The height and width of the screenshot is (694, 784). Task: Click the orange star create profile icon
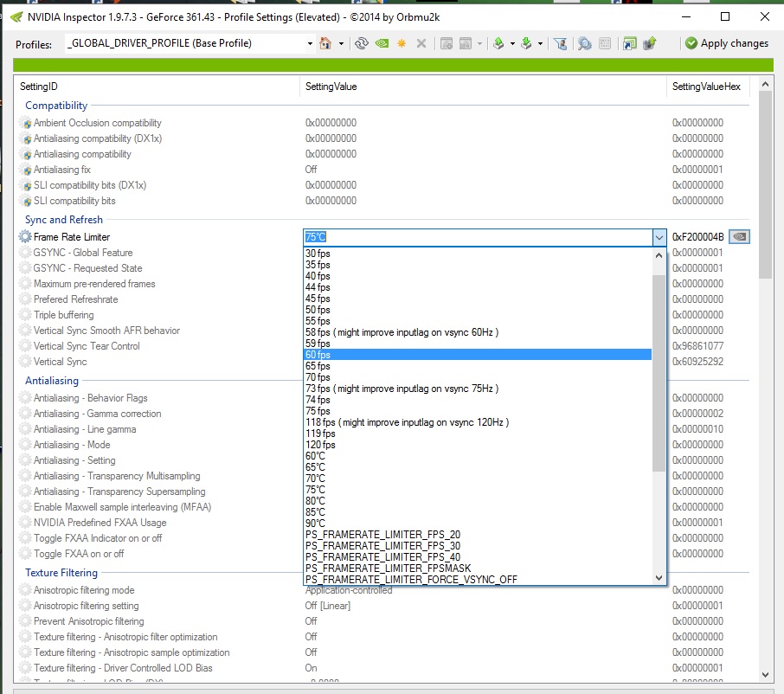[x=402, y=43]
